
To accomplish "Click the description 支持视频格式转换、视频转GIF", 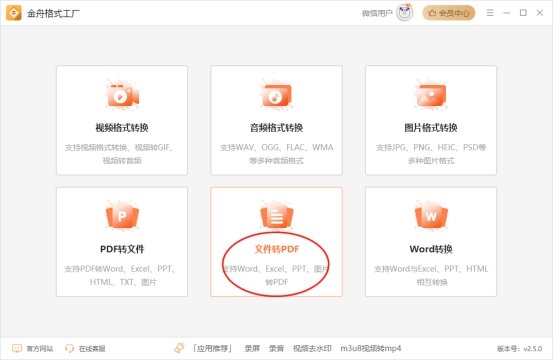I will 119,147.
